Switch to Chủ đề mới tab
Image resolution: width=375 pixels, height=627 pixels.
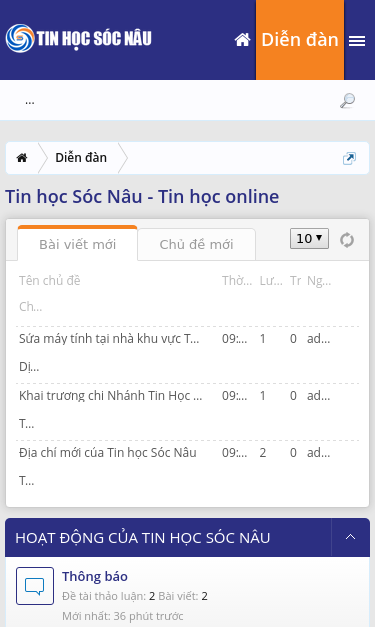(x=196, y=244)
